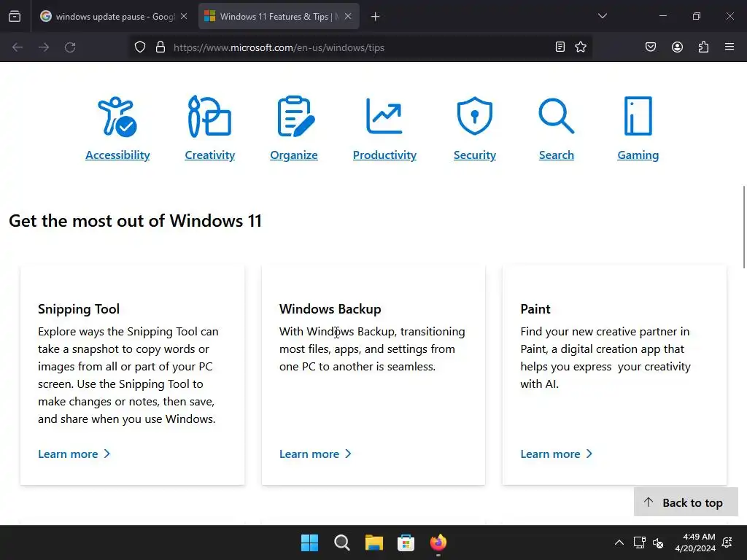Image resolution: width=747 pixels, height=560 pixels.
Task: Click the Organize clipboard icon
Action: pyautogui.click(x=295, y=117)
